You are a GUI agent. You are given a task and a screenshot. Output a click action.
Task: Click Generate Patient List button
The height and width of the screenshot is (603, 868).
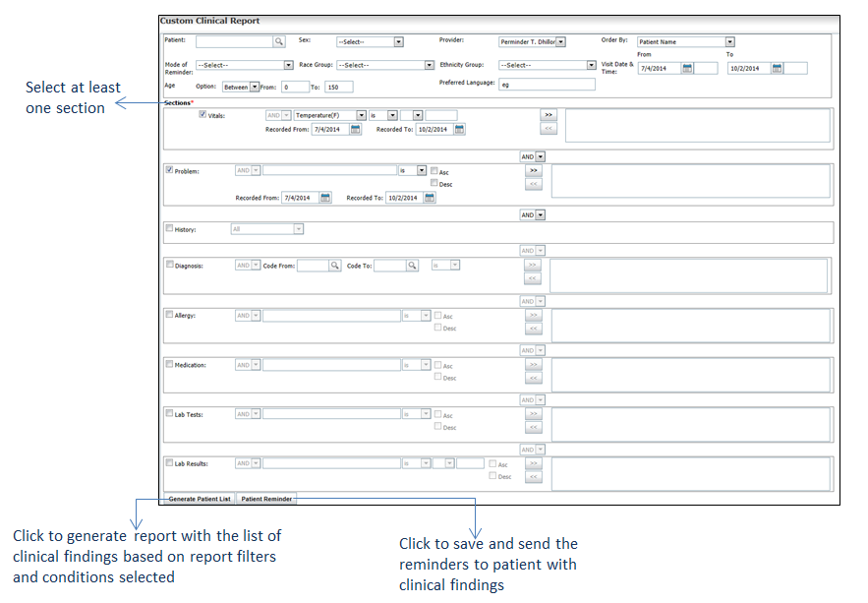coord(200,499)
